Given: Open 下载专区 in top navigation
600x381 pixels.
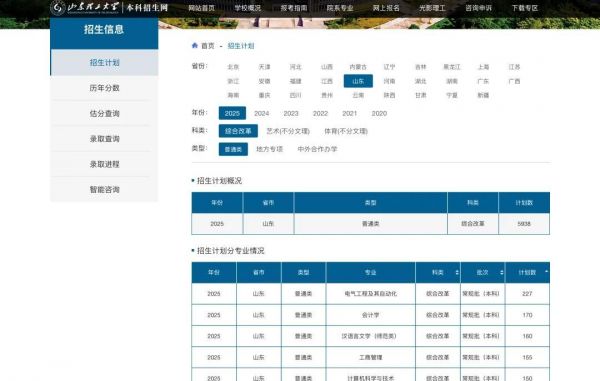Looking at the screenshot, I should [x=525, y=8].
